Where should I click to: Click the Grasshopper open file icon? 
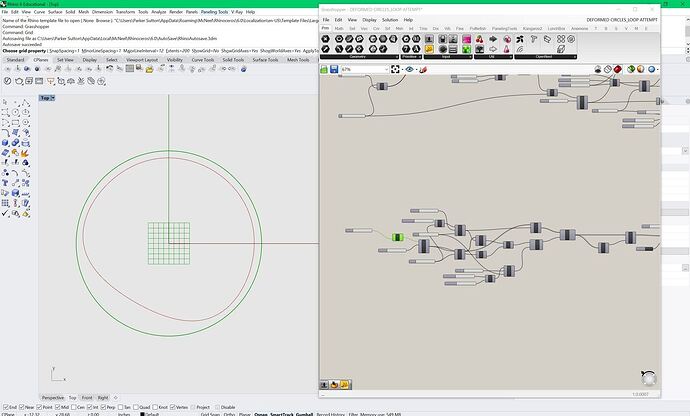pyautogui.click(x=324, y=69)
